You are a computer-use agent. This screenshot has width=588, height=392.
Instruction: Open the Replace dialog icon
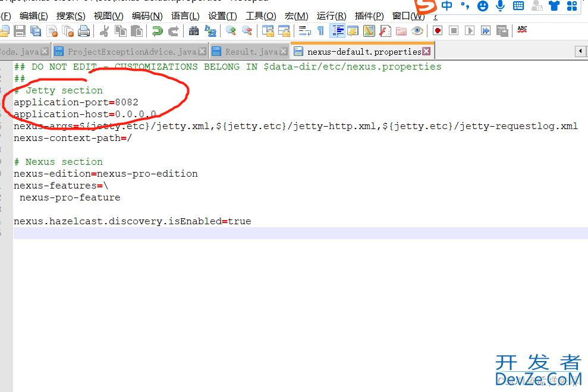tap(210, 31)
